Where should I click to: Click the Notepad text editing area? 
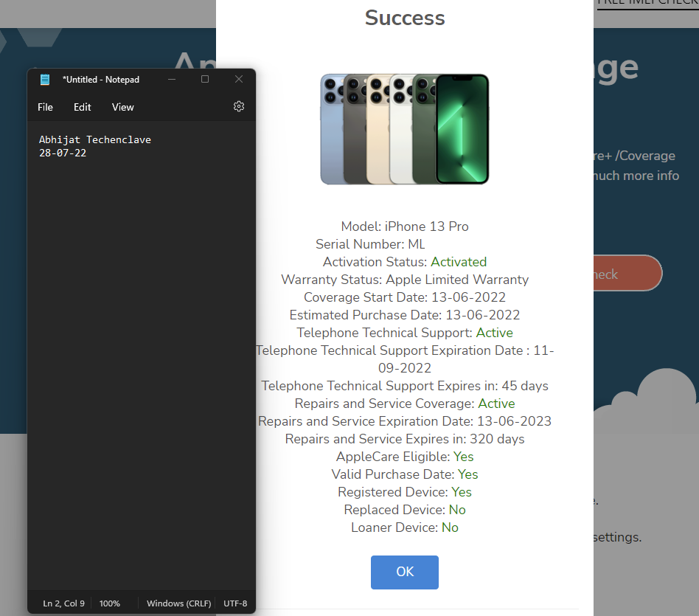point(142,356)
